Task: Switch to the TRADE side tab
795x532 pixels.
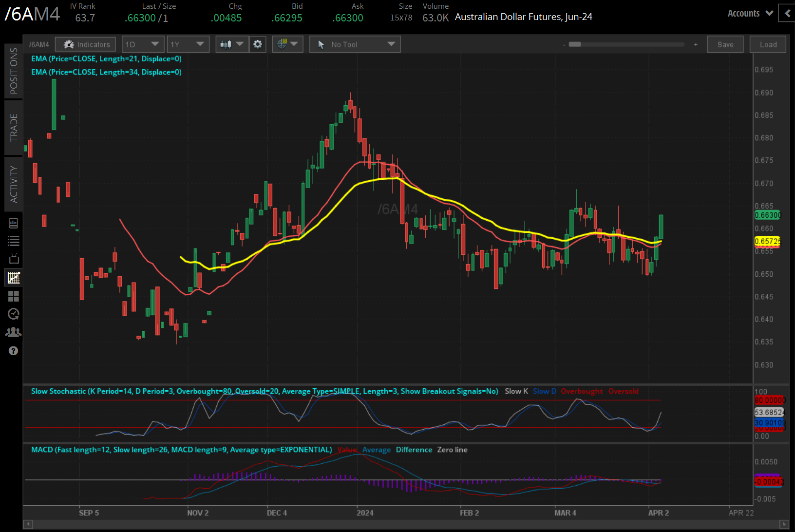Action: (14, 128)
